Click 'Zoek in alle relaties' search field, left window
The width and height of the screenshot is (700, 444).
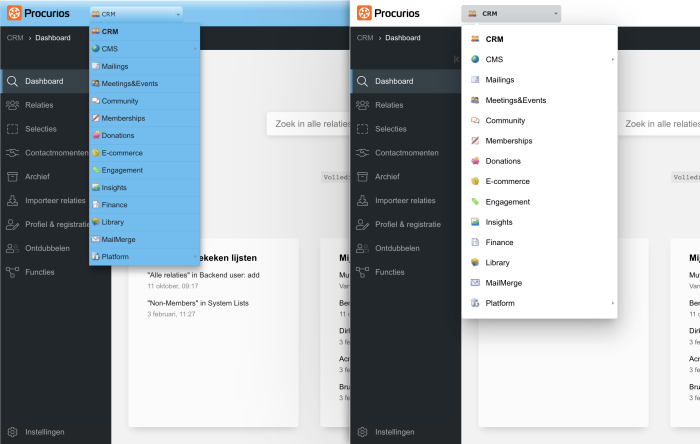pyautogui.click(x=308, y=124)
